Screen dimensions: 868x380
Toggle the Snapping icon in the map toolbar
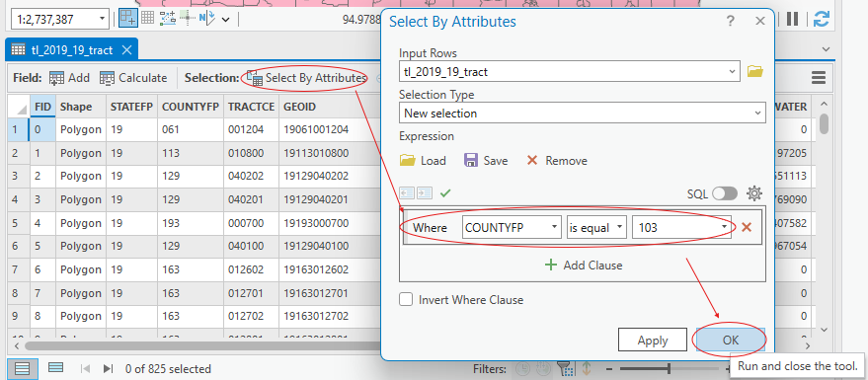(x=128, y=19)
